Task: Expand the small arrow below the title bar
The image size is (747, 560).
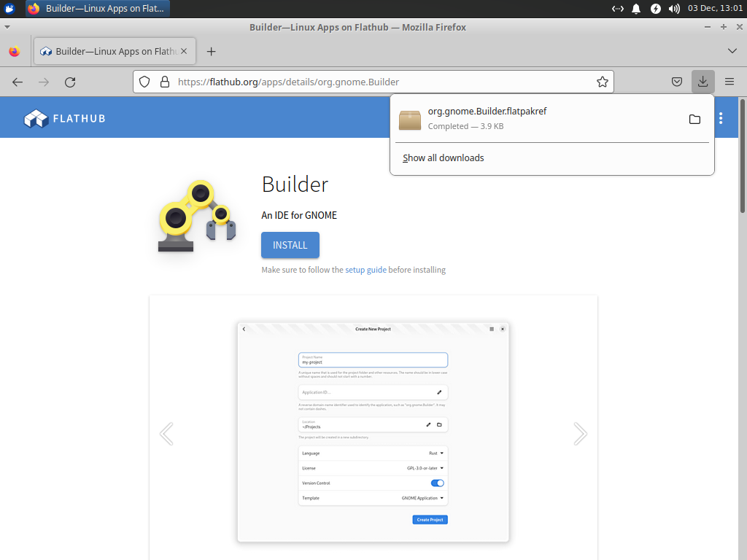Action: [x=7, y=26]
